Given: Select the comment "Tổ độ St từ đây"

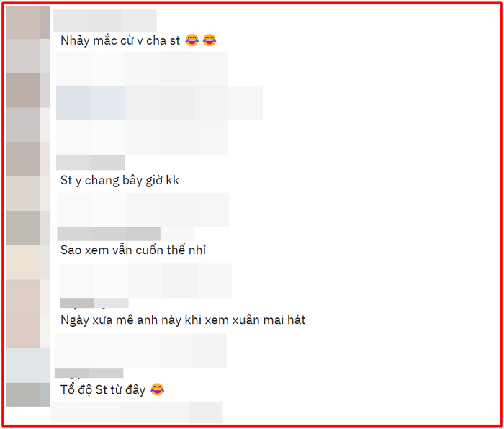Looking at the screenshot, I should coord(103,390).
